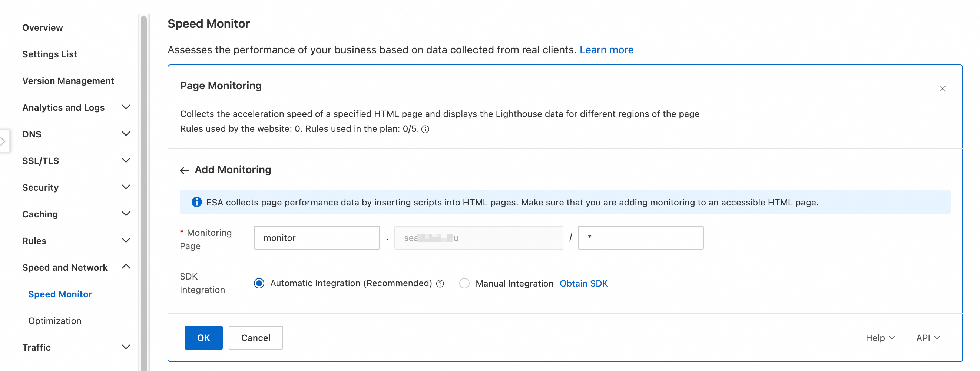The width and height of the screenshot is (980, 371).
Task: Select Automatic Integration (Recommended) radio
Action: pos(259,283)
